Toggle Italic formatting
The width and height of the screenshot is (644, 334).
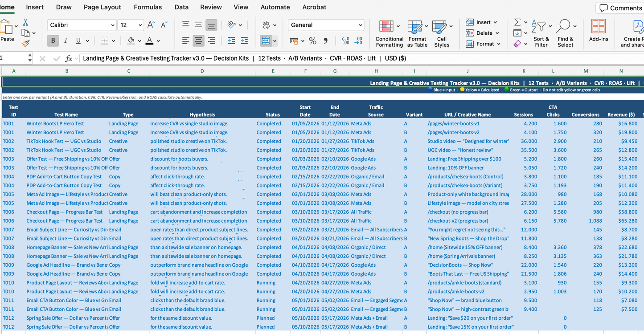(x=66, y=41)
